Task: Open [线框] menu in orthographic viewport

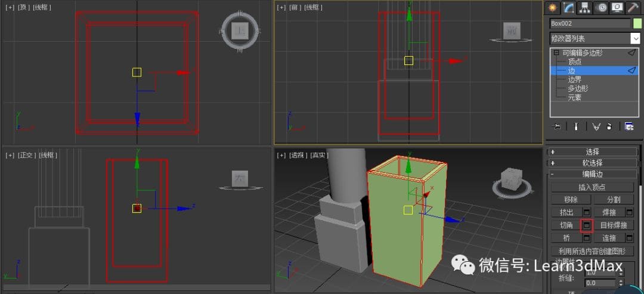Action: (x=48, y=155)
